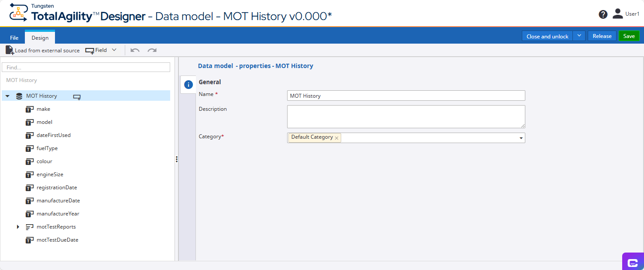Switch to the Design tab

[40, 38]
